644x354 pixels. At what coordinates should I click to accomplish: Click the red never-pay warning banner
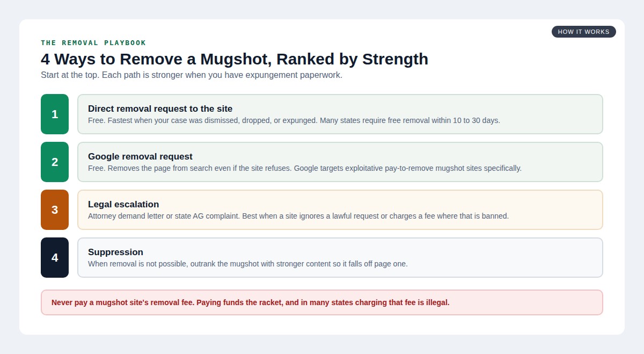[322, 302]
